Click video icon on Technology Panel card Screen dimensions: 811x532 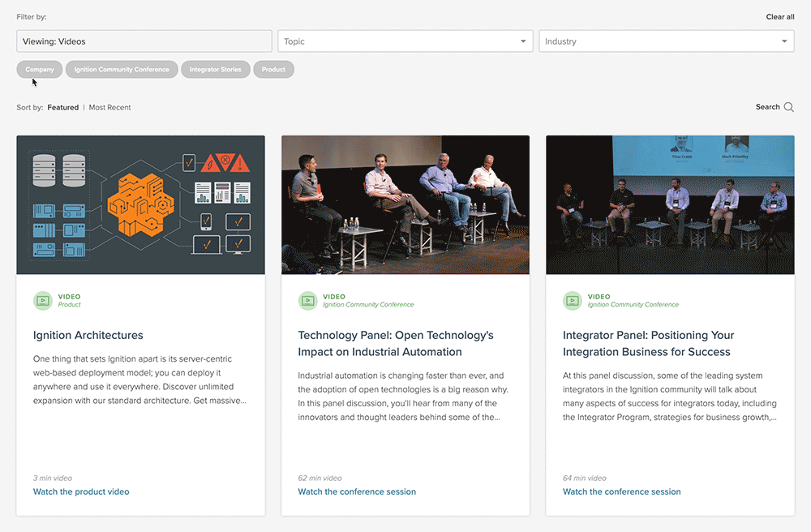(x=307, y=300)
